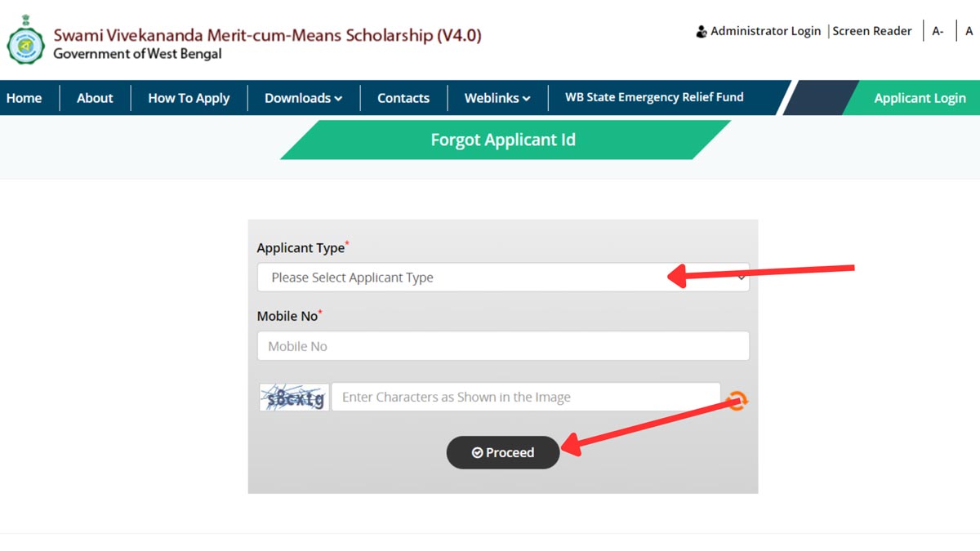The width and height of the screenshot is (980, 551).
Task: Click the Applicant Login button
Action: tap(920, 97)
